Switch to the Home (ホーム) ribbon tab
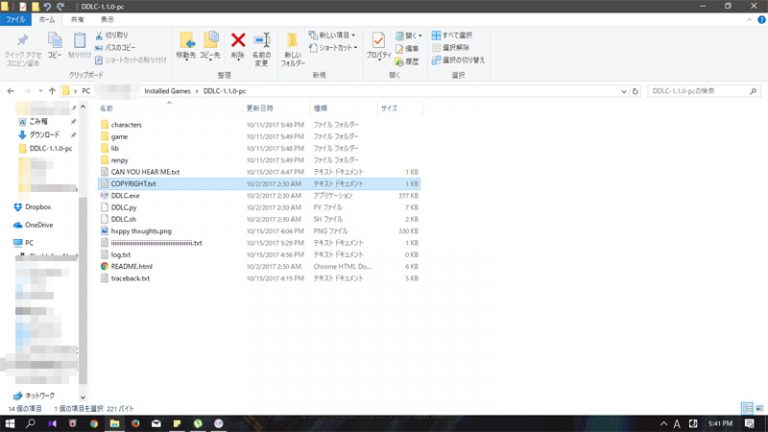The width and height of the screenshot is (768, 432). click(x=47, y=20)
